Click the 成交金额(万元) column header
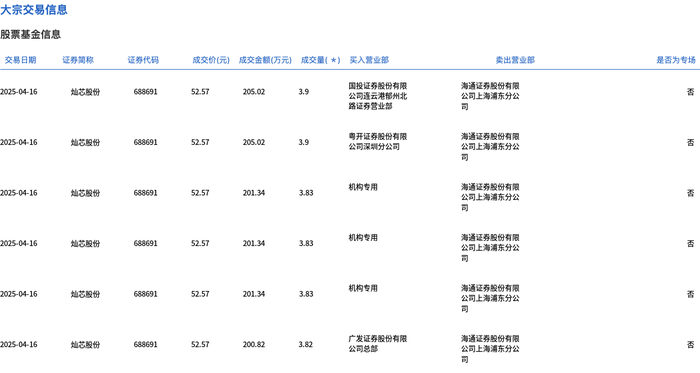Screen dimensions: 700x373 tap(265, 60)
